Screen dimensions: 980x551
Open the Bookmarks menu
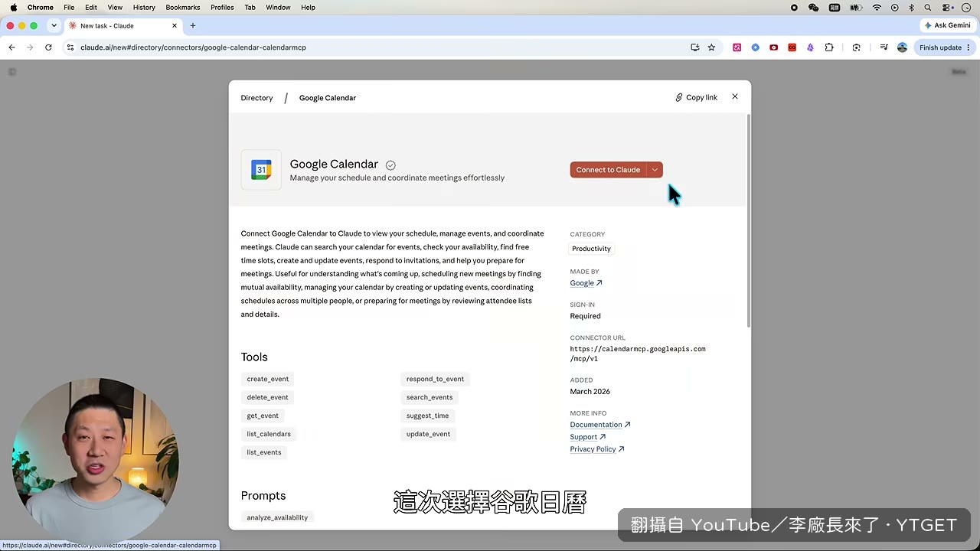(x=183, y=8)
